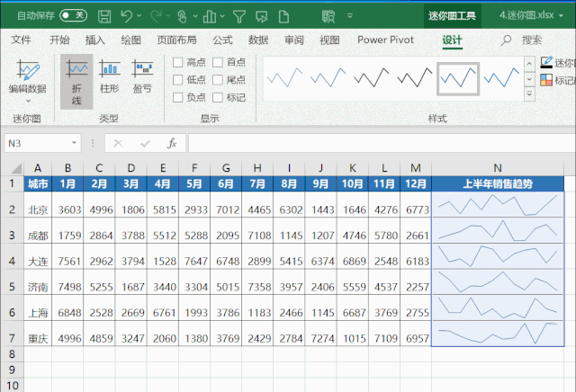This screenshot has width=576, height=392.
Task: Switch to the Draw (绘图) tab
Action: pyautogui.click(x=130, y=40)
